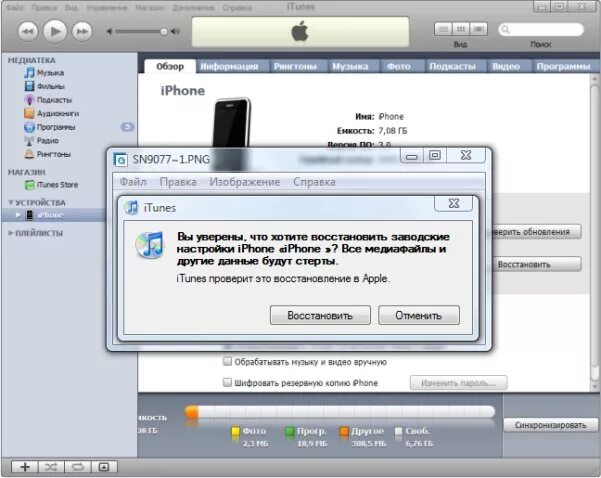This screenshot has width=601, height=478.
Task: Click the Своб. free space legend swatch
Action: [x=399, y=431]
